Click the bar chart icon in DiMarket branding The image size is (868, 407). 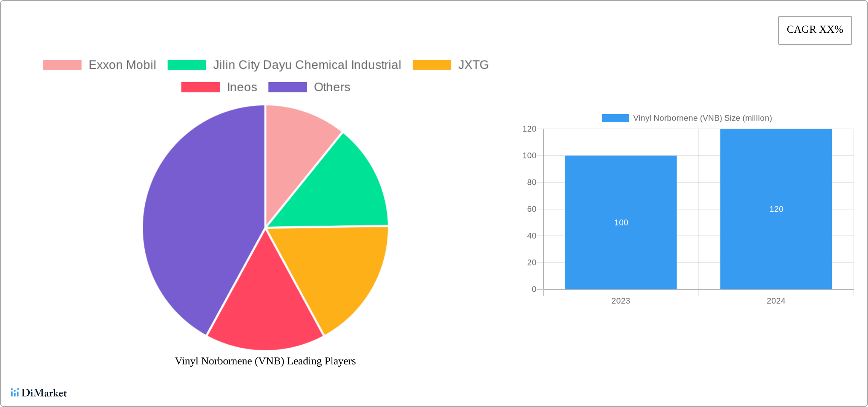pyautogui.click(x=15, y=393)
